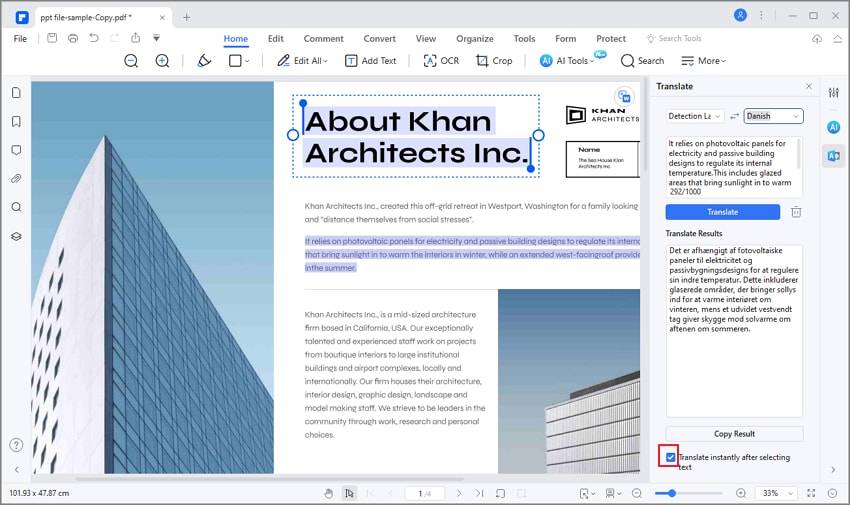Add a new tab with plus
This screenshot has width=850, height=505.
tap(186, 17)
